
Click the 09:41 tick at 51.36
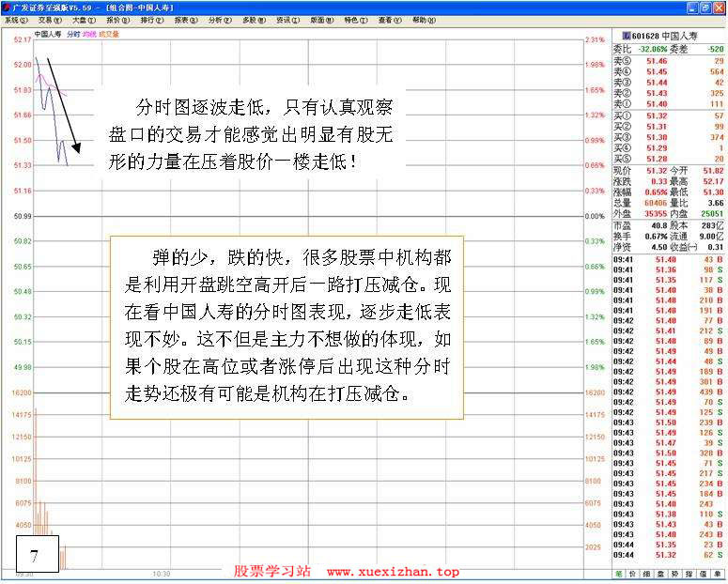[x=669, y=269]
